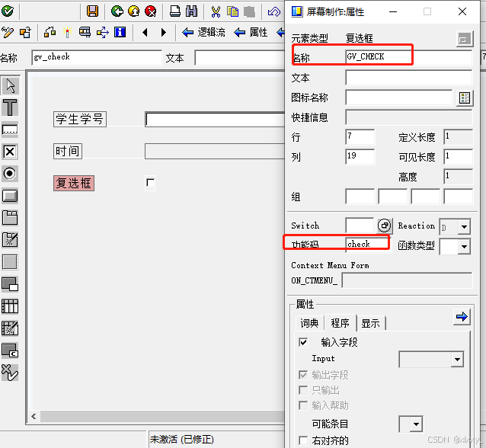This screenshot has width=486, height=448.
Task: Click the blue information icon
Action: tap(120, 32)
